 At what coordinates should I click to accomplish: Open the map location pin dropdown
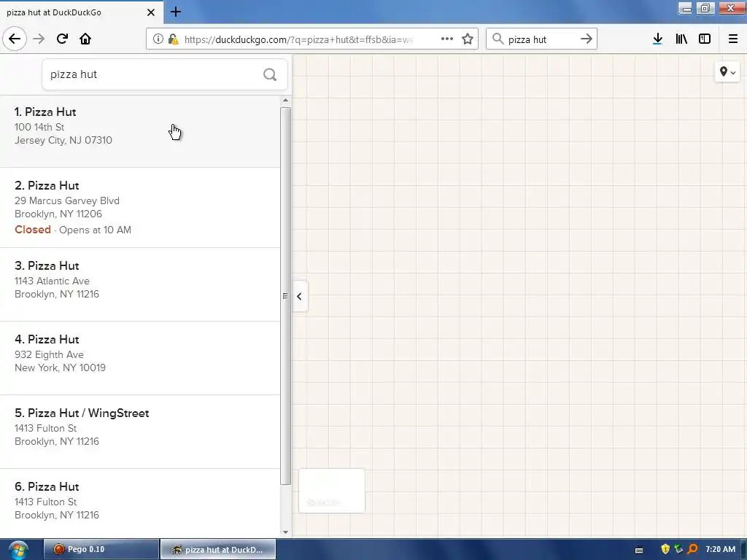[727, 72]
